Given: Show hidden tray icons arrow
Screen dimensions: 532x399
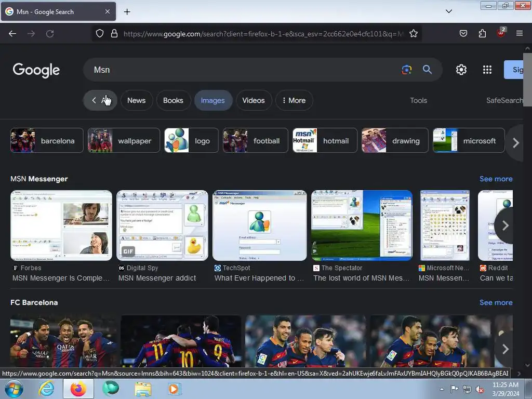Looking at the screenshot, I should 442,389.
